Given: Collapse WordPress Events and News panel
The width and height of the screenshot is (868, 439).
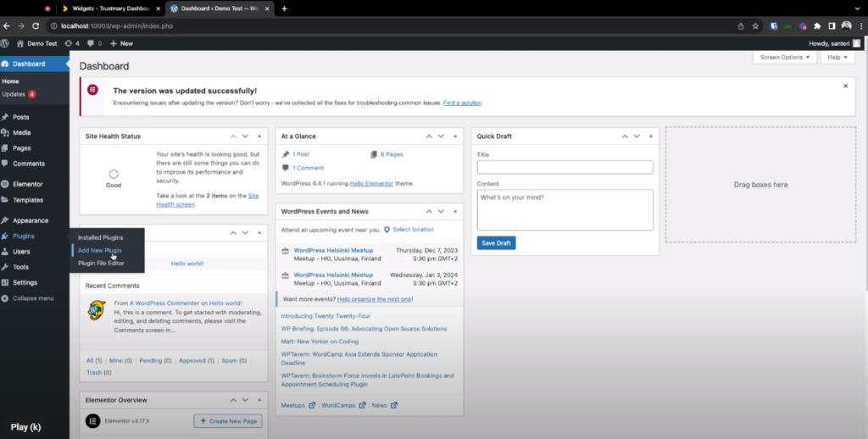Looking at the screenshot, I should pos(455,212).
